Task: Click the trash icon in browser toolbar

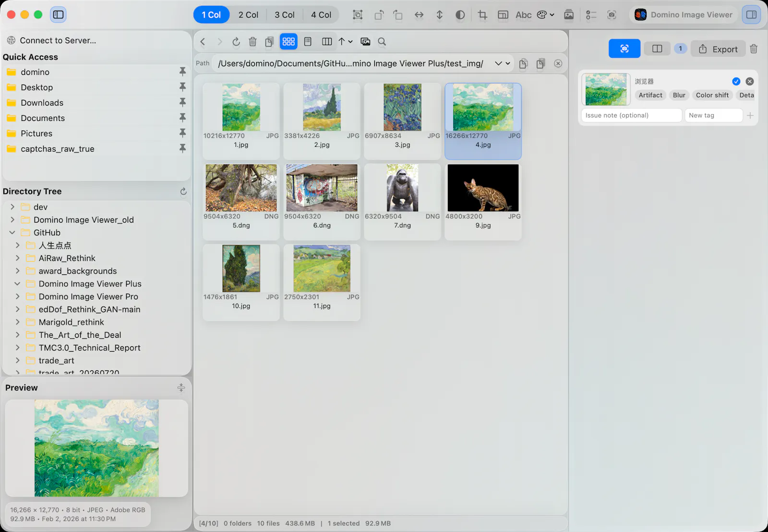Action: pyautogui.click(x=252, y=42)
